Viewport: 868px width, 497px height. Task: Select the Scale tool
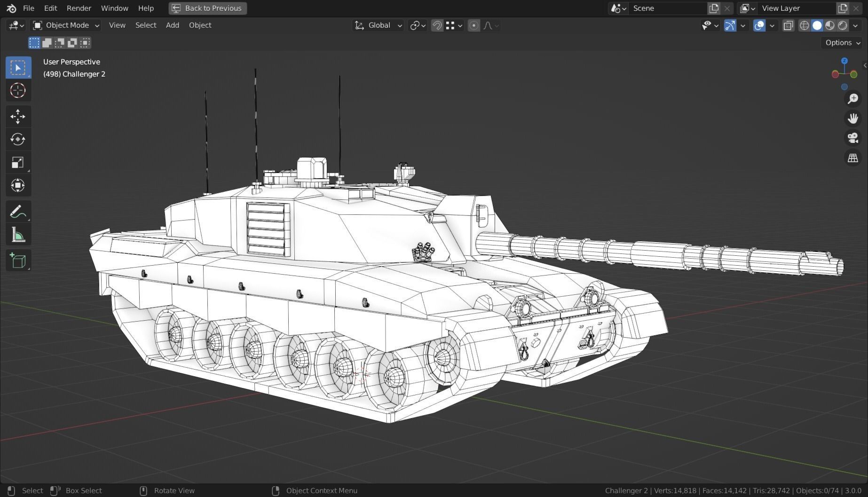click(18, 162)
